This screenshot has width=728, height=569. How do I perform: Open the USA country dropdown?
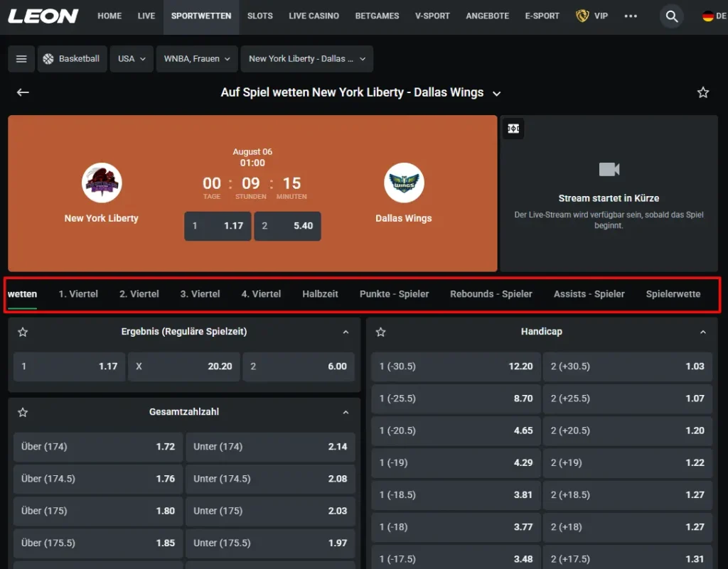(x=132, y=59)
